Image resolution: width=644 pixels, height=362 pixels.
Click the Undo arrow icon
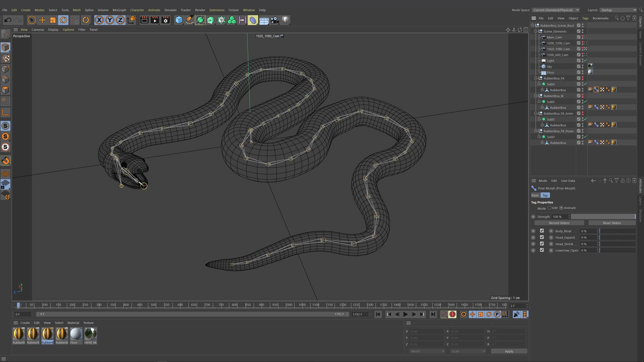pos(8,20)
